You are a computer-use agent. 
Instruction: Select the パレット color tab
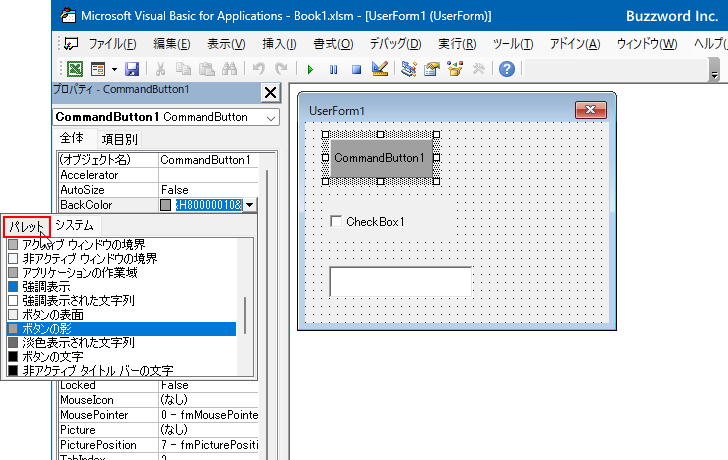27,227
